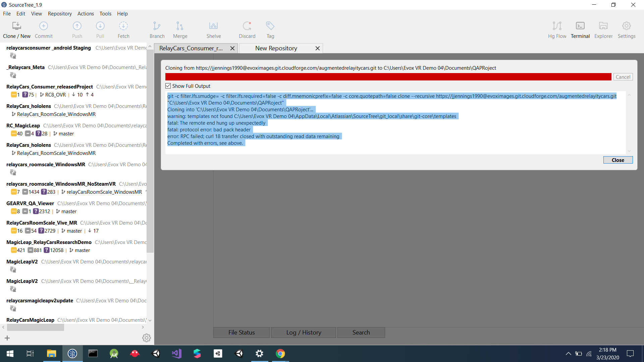Show hidden system tray icons
This screenshot has width=644, height=362.
[x=568, y=354]
